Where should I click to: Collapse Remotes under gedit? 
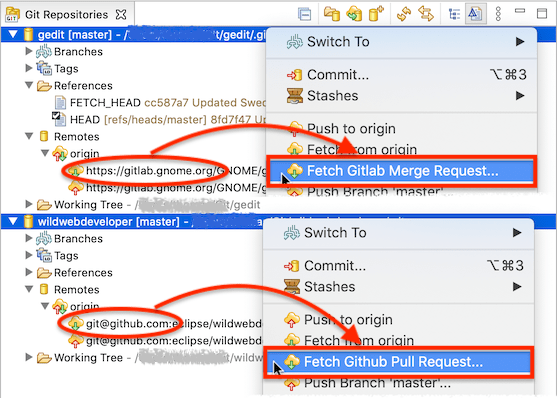tap(29, 136)
